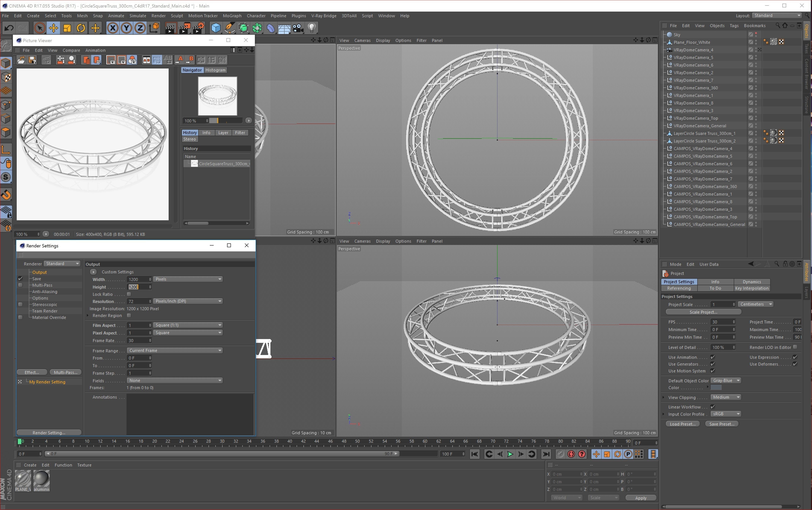
Task: Toggle Use Animation checkbox
Action: point(712,357)
